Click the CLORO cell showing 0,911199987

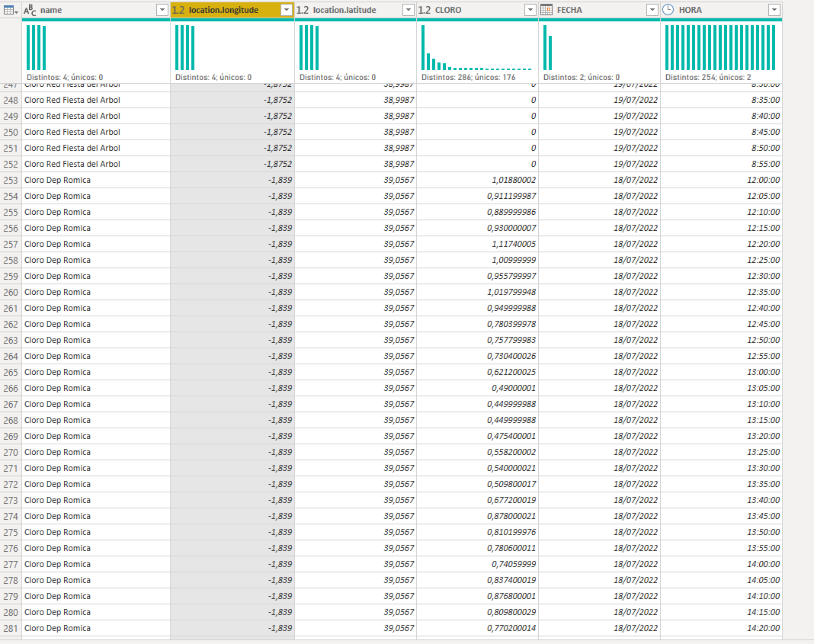click(478, 196)
